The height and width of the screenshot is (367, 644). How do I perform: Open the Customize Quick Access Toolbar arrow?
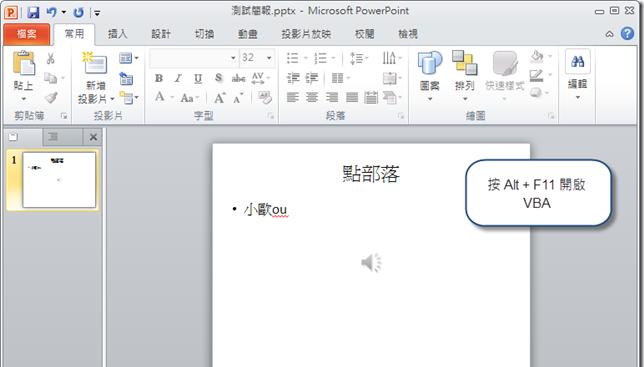pyautogui.click(x=97, y=13)
